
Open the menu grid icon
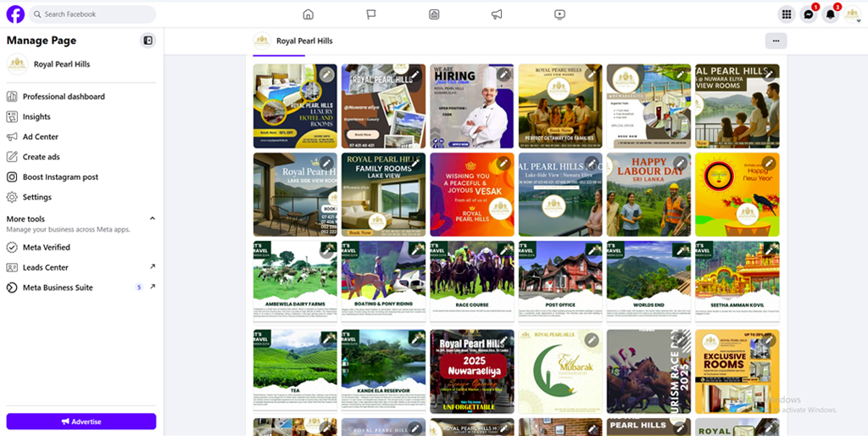(786, 15)
